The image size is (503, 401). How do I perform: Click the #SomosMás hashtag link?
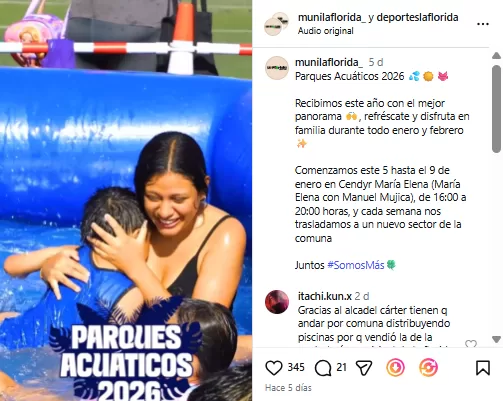coord(355,265)
